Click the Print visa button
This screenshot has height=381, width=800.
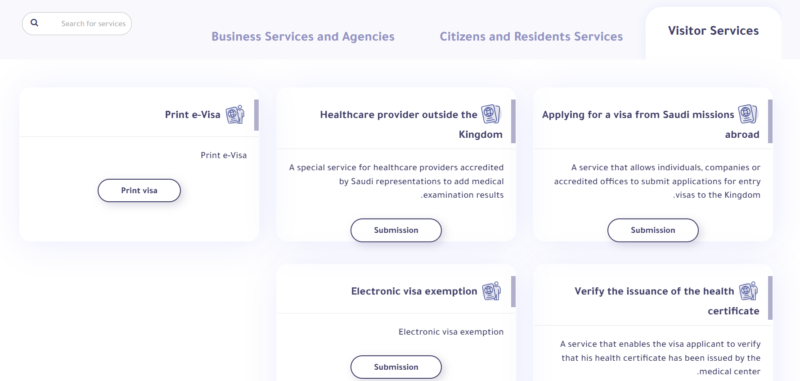[x=139, y=190]
